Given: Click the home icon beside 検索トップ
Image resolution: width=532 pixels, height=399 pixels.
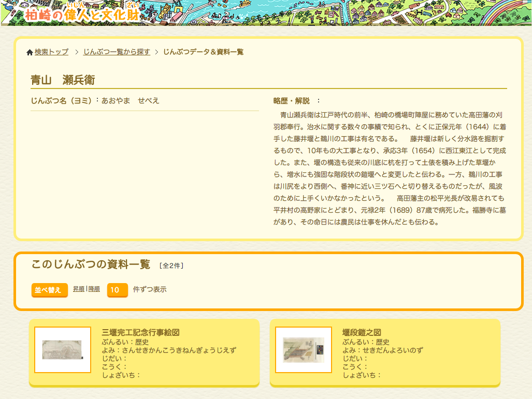Looking at the screenshot, I should coord(30,52).
